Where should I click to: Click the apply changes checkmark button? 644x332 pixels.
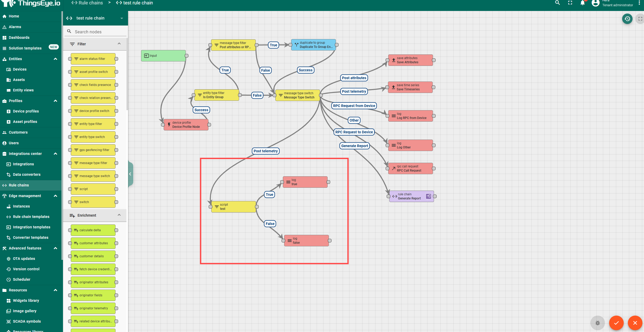(x=616, y=323)
